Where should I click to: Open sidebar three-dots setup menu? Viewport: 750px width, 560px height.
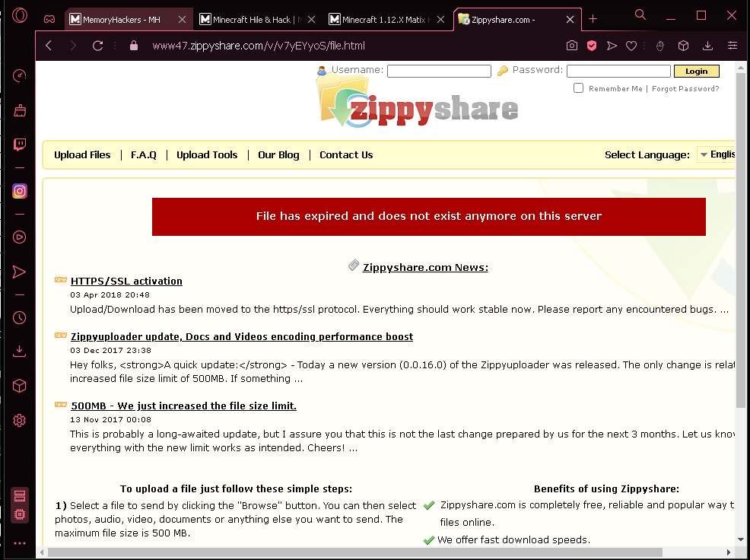[20, 543]
